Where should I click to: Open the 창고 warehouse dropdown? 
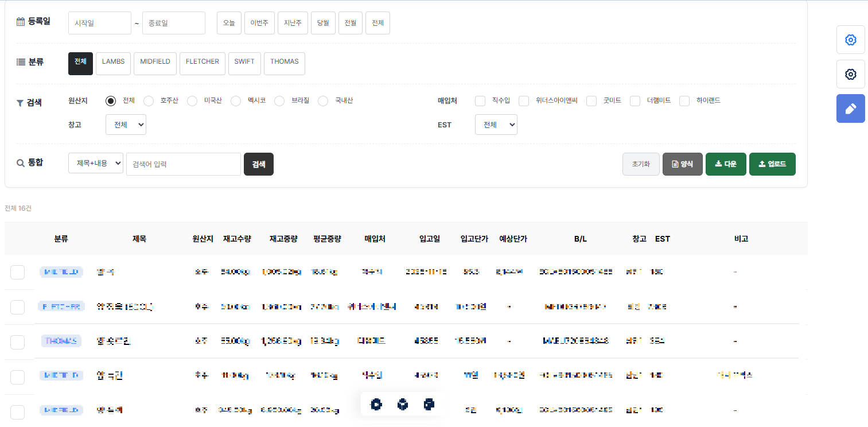[x=126, y=125]
